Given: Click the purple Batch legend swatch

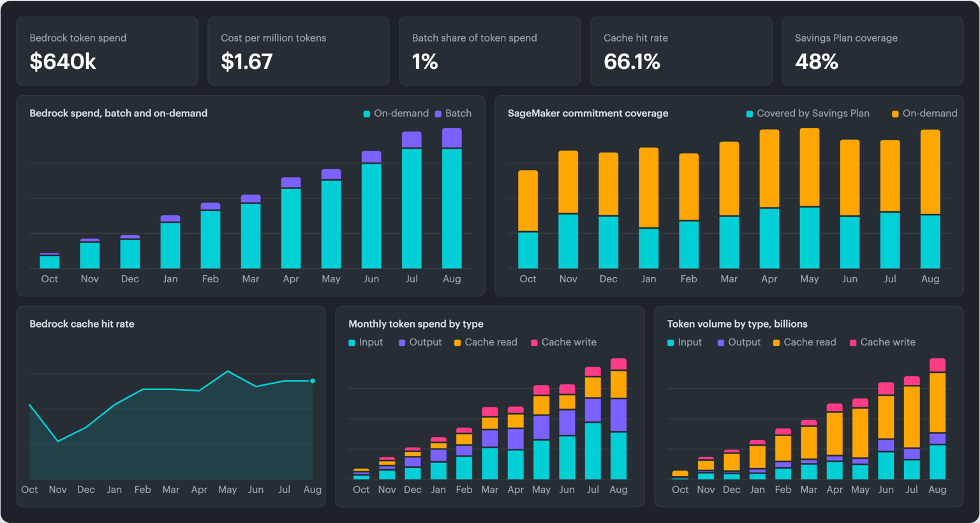Looking at the screenshot, I should pyautogui.click(x=438, y=114).
